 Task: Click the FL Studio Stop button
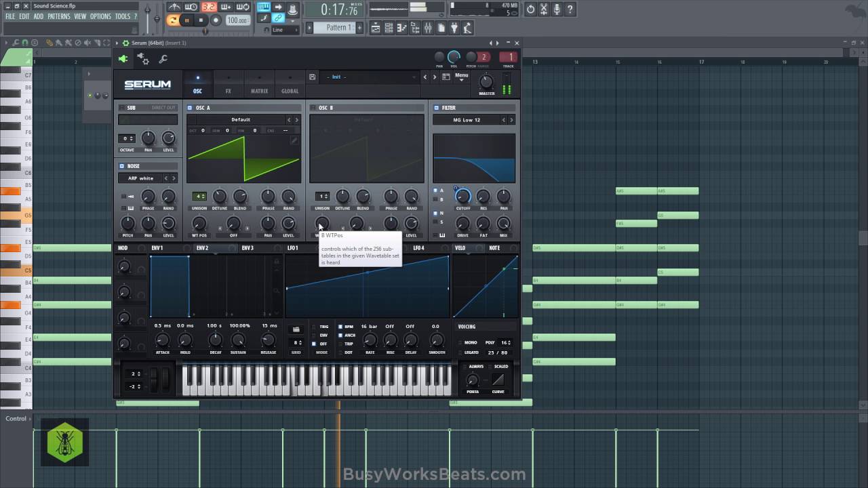pyautogui.click(x=201, y=20)
